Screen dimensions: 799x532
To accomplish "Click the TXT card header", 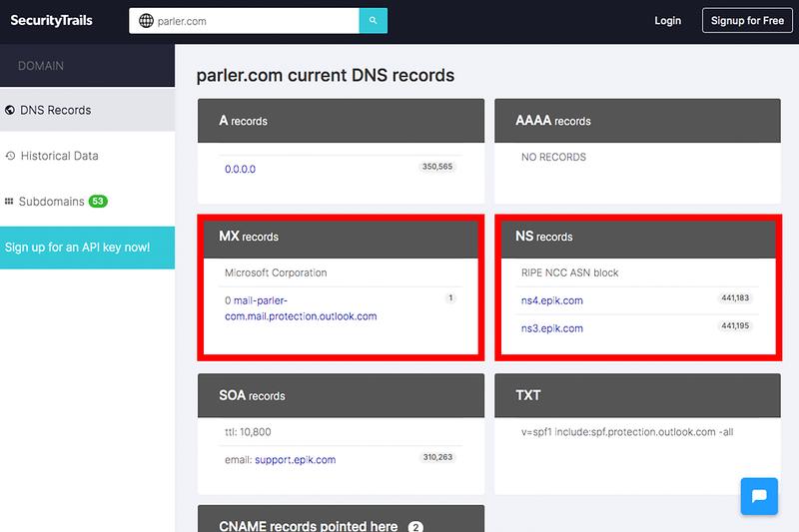I will pyautogui.click(x=637, y=395).
